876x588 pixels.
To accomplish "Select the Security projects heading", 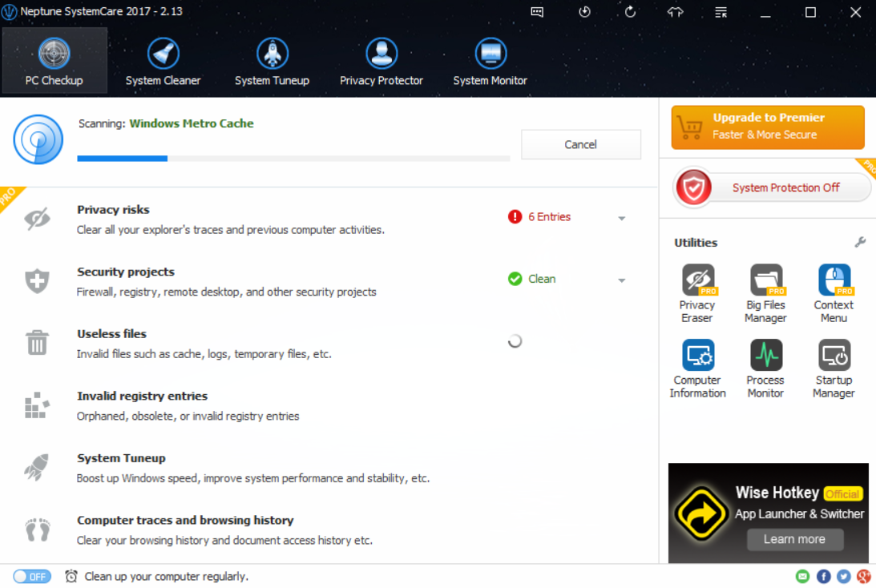I will point(126,272).
